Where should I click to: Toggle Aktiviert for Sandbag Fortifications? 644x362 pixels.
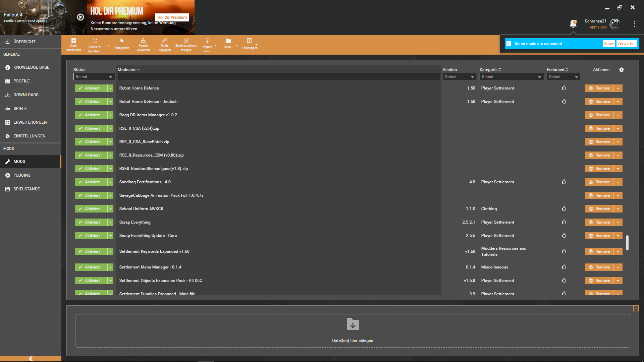91,182
